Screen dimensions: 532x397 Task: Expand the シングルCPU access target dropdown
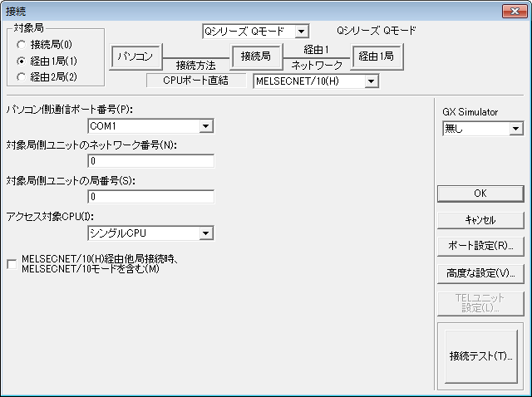click(205, 233)
